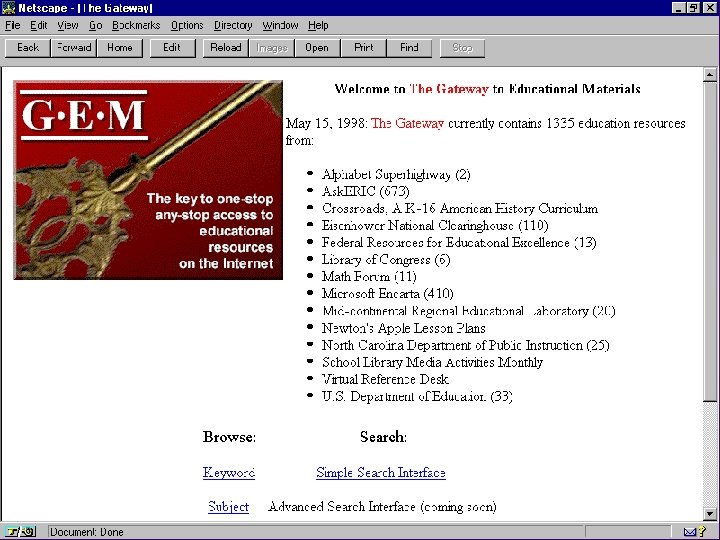Open the File menu

[x=12, y=25]
